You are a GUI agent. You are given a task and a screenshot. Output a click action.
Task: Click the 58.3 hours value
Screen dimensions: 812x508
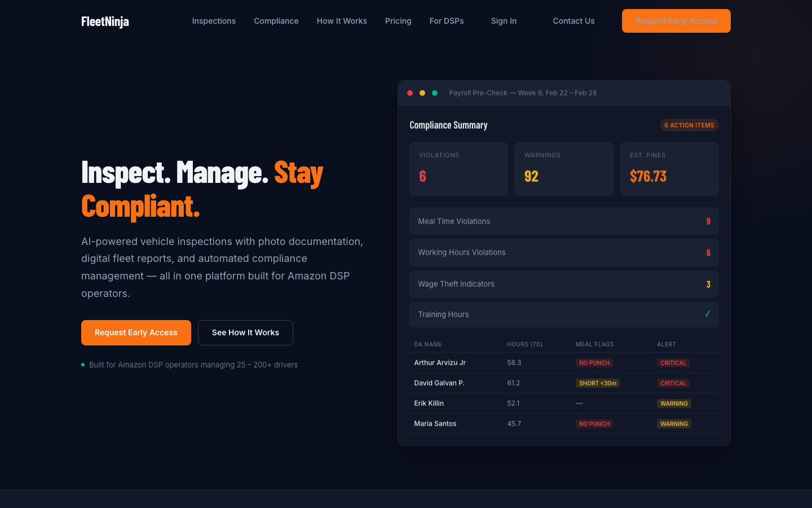click(x=514, y=363)
